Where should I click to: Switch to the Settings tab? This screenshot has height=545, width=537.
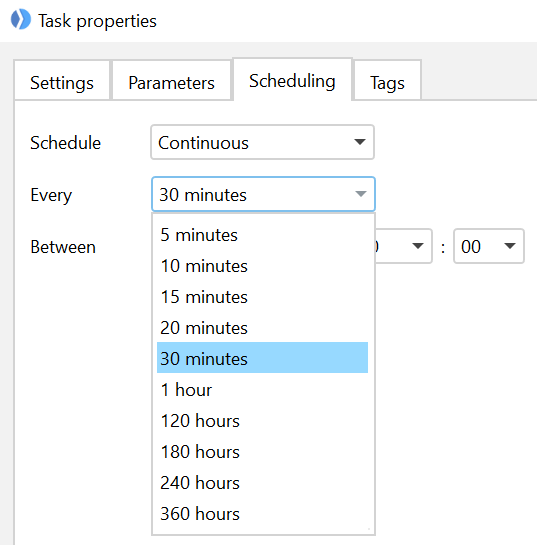click(62, 80)
